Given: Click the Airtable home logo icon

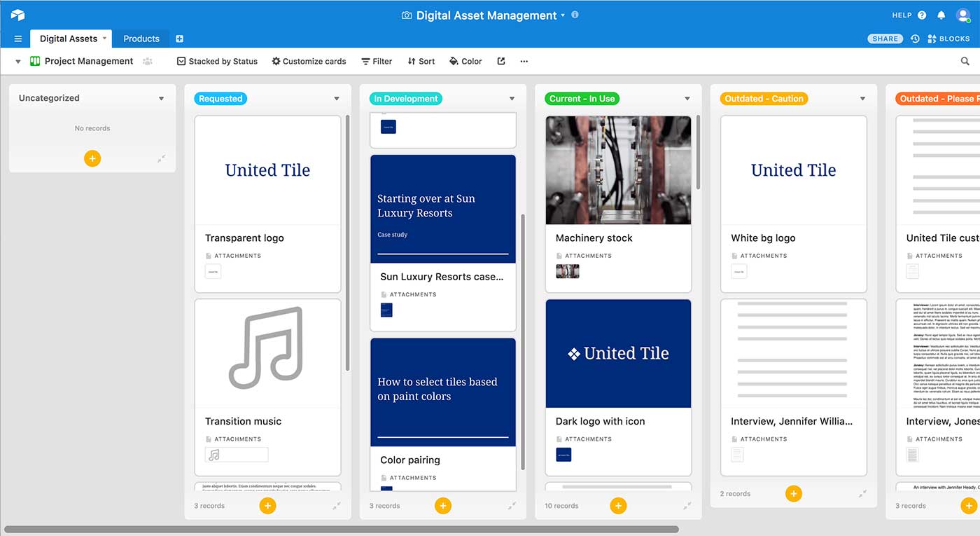Looking at the screenshot, I should tap(17, 15).
